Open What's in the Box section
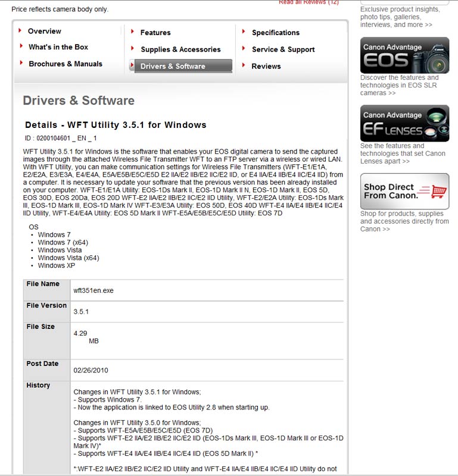 (x=58, y=47)
